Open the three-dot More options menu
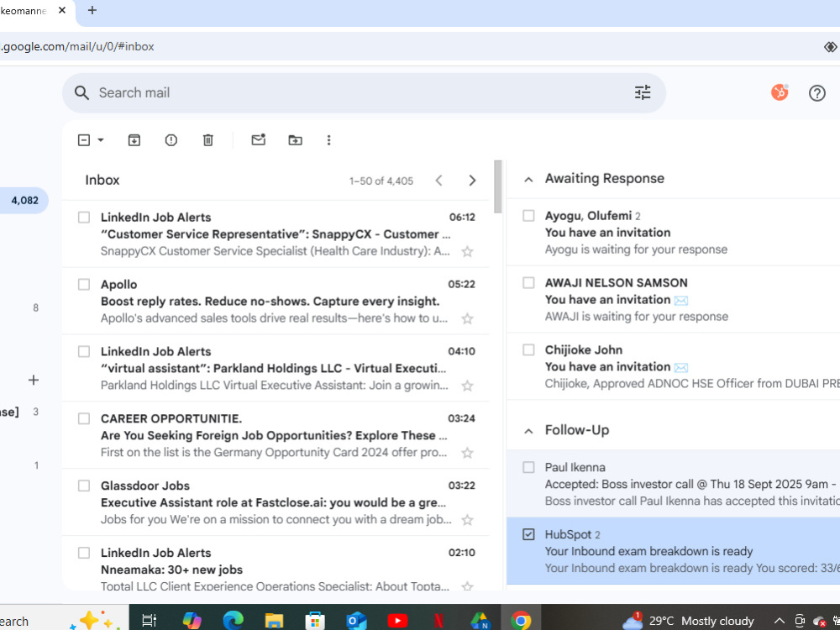The image size is (840, 630). click(329, 140)
